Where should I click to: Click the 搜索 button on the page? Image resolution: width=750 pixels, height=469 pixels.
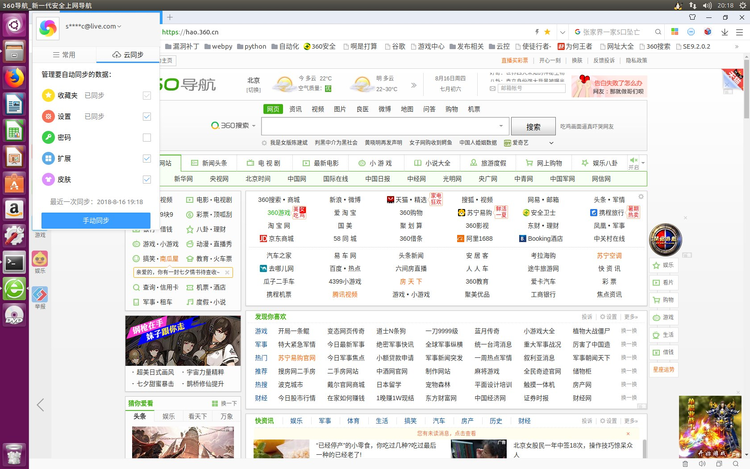(533, 127)
